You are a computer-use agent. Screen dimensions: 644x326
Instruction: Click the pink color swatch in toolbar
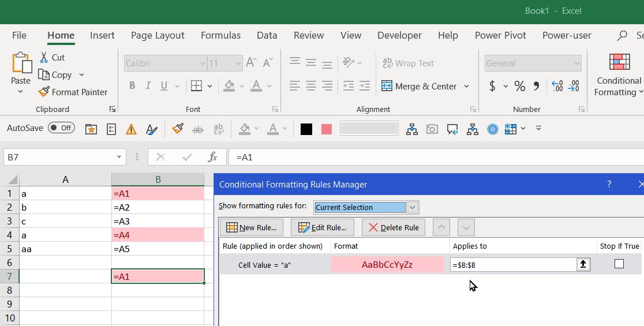[327, 129]
